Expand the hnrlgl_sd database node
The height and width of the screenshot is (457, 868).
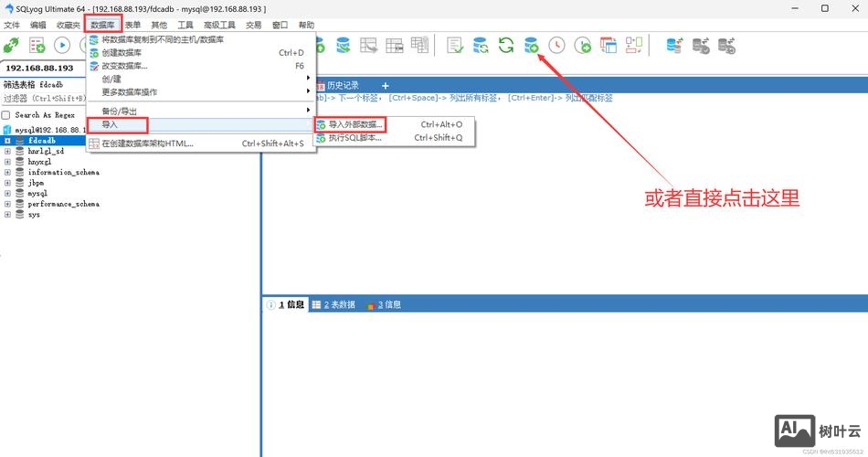7,152
